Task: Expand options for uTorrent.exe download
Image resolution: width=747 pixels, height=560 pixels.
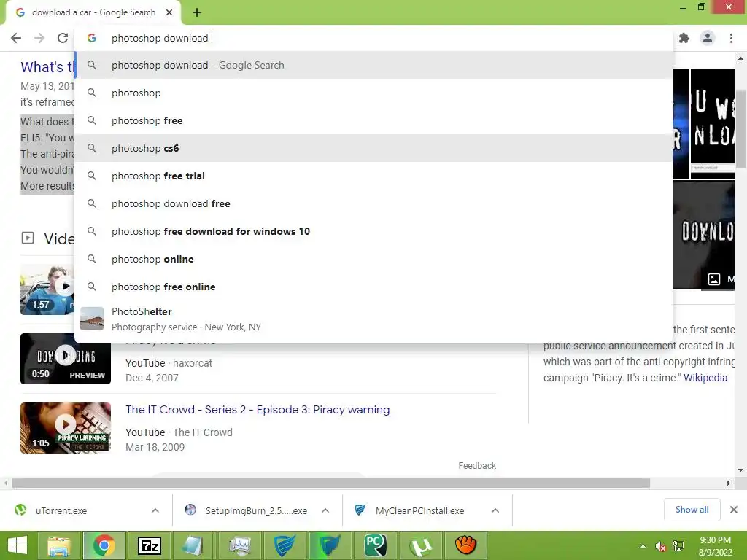Action: (x=155, y=510)
